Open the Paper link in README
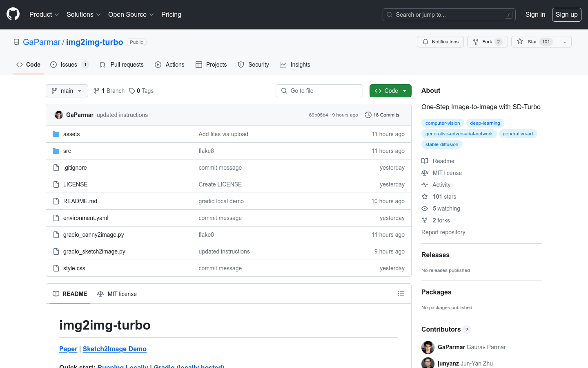Viewport: 588px width, 368px height. click(x=68, y=349)
